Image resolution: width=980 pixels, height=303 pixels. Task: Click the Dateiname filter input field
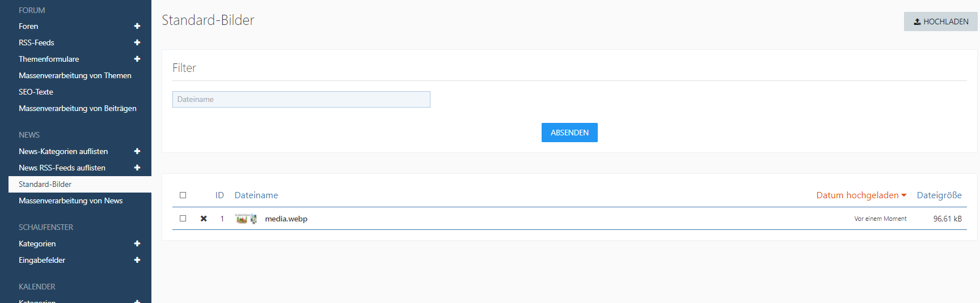pyautogui.click(x=301, y=100)
